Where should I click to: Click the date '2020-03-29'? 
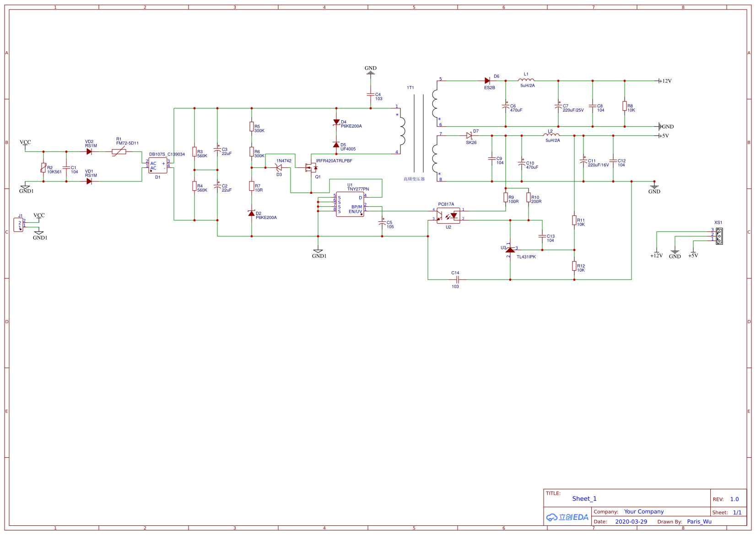tap(631, 522)
